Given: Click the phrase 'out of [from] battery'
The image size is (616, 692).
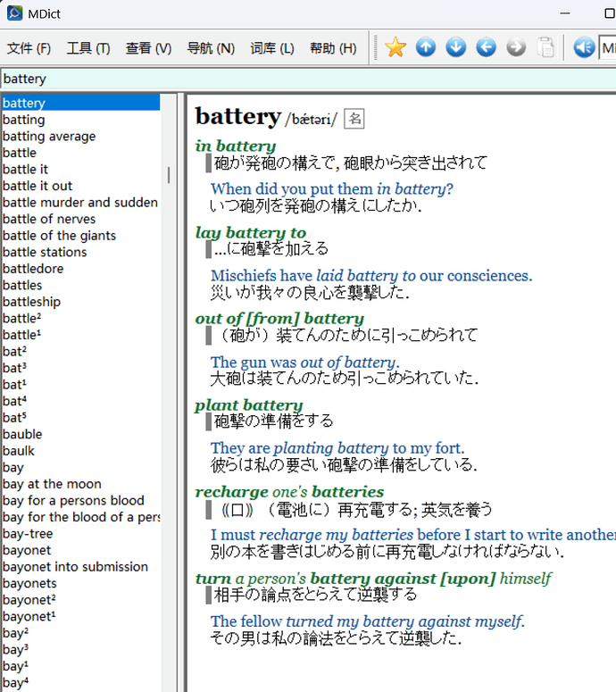Looking at the screenshot, I should pos(279,319).
